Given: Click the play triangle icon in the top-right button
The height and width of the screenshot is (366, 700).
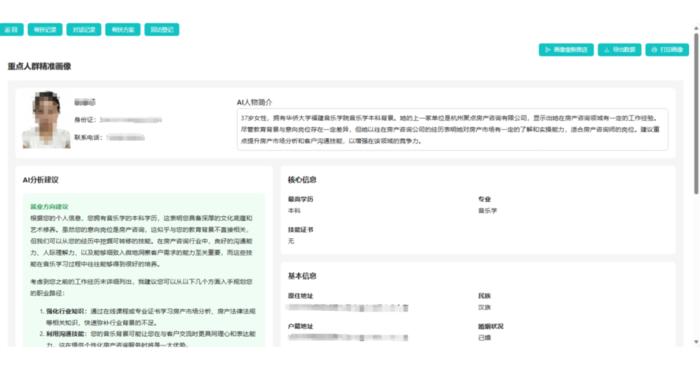Looking at the screenshot, I should 548,50.
